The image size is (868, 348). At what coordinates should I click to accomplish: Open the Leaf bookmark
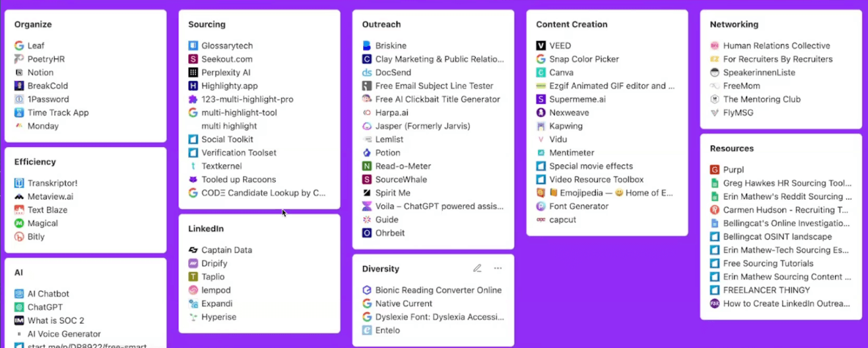pos(36,46)
